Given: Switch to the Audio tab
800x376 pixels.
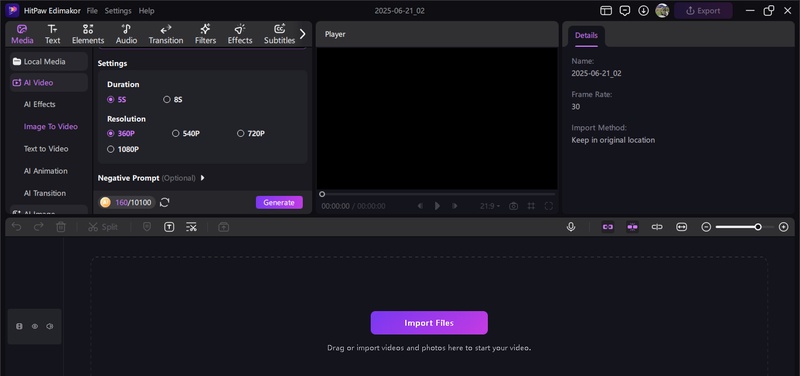Looking at the screenshot, I should [126, 34].
